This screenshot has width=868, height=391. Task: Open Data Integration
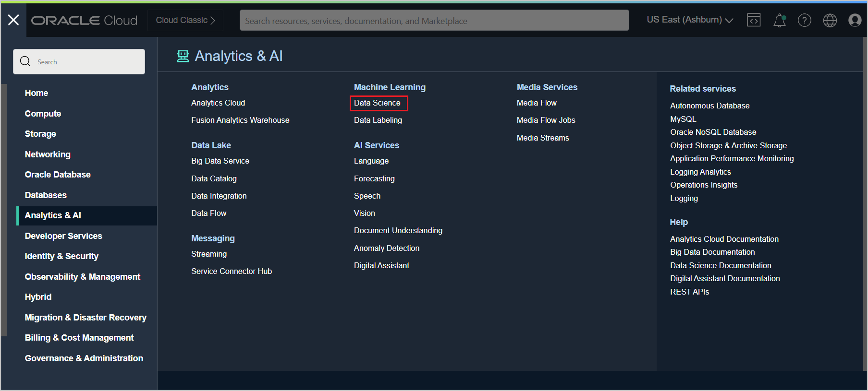tap(219, 196)
